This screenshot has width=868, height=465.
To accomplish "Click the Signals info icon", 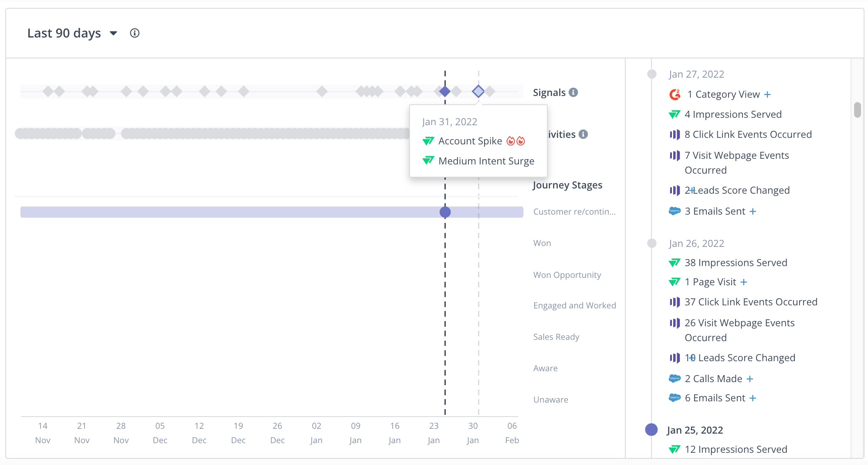I will (573, 92).
